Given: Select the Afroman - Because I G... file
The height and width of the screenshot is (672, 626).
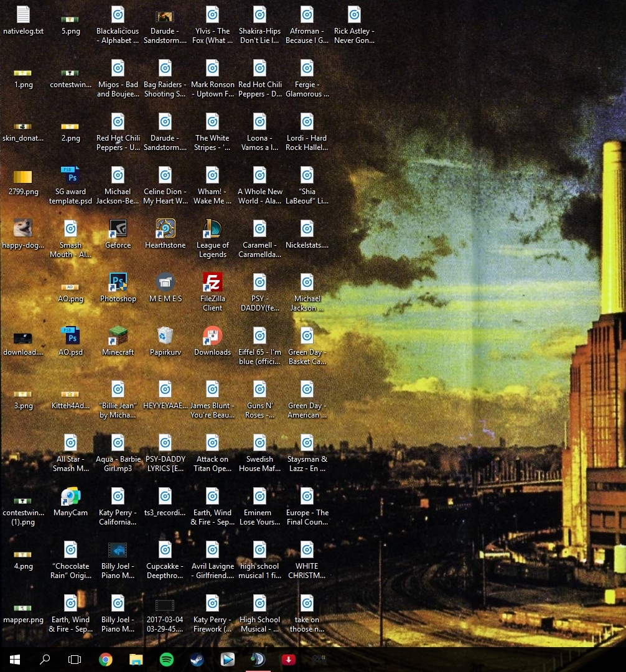Looking at the screenshot, I should tap(307, 24).
